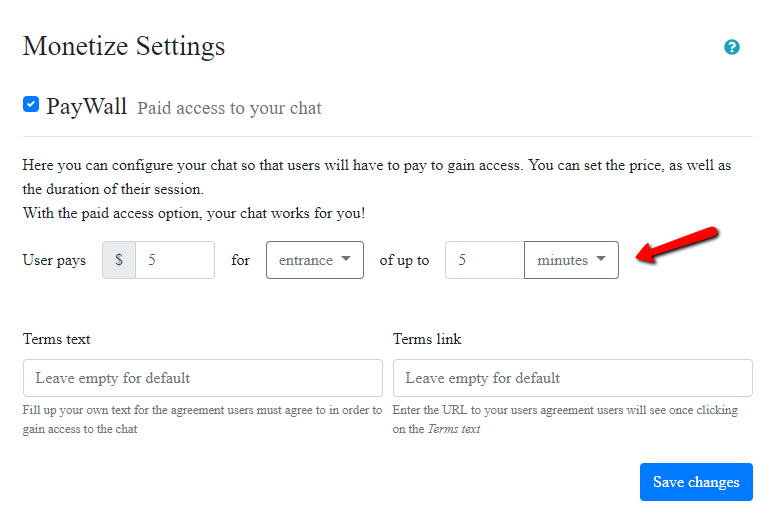
Task: Click into the Terms text input
Action: (x=202, y=378)
